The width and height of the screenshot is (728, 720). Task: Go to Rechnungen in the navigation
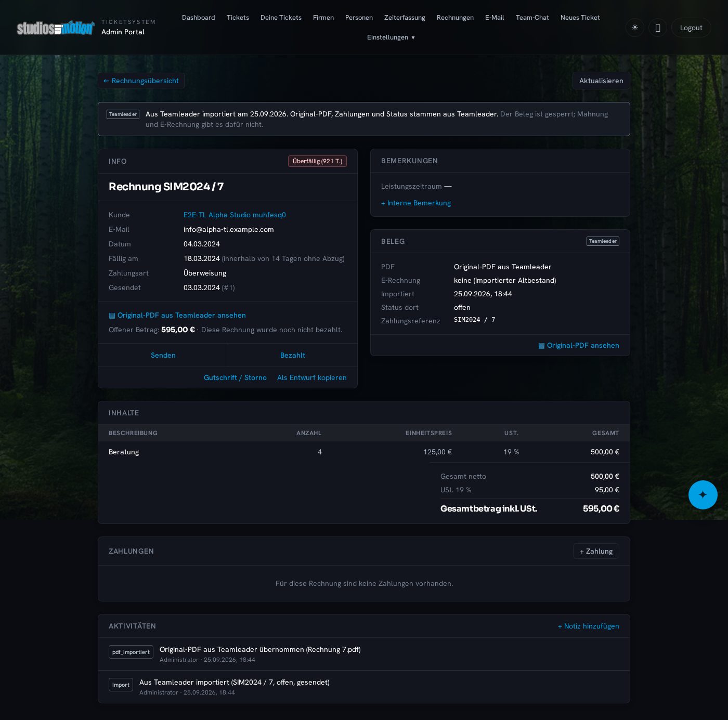click(455, 18)
